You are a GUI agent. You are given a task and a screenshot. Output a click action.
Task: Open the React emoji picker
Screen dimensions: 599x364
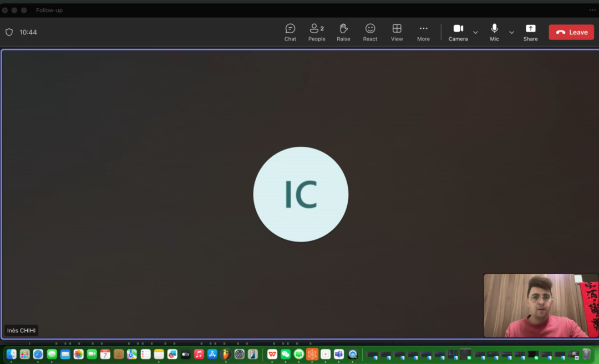click(370, 32)
